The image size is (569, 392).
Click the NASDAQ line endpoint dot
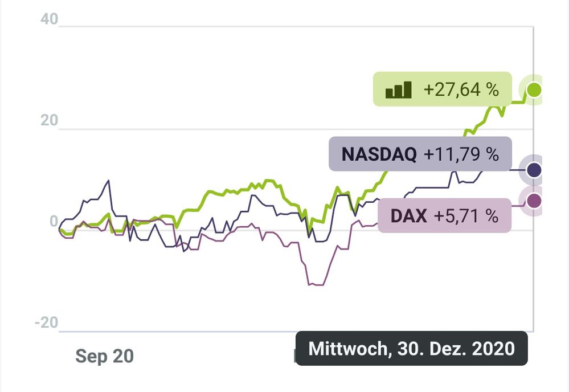(x=534, y=170)
